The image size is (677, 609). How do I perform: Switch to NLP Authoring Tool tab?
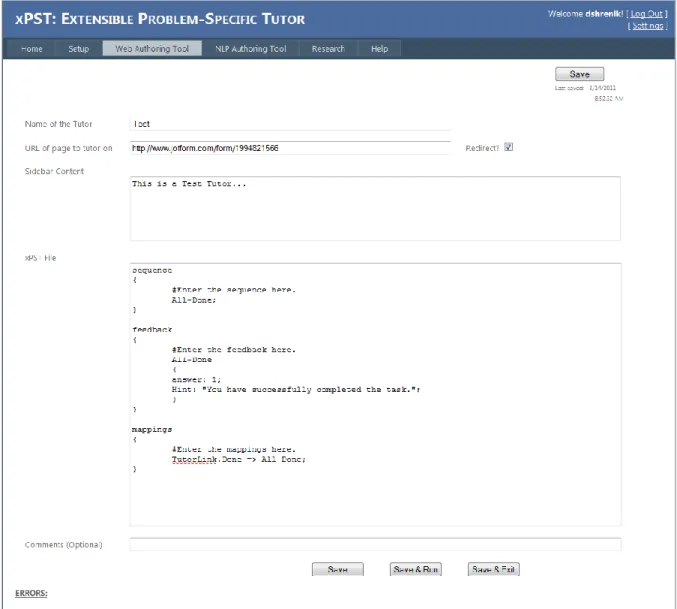tap(250, 49)
